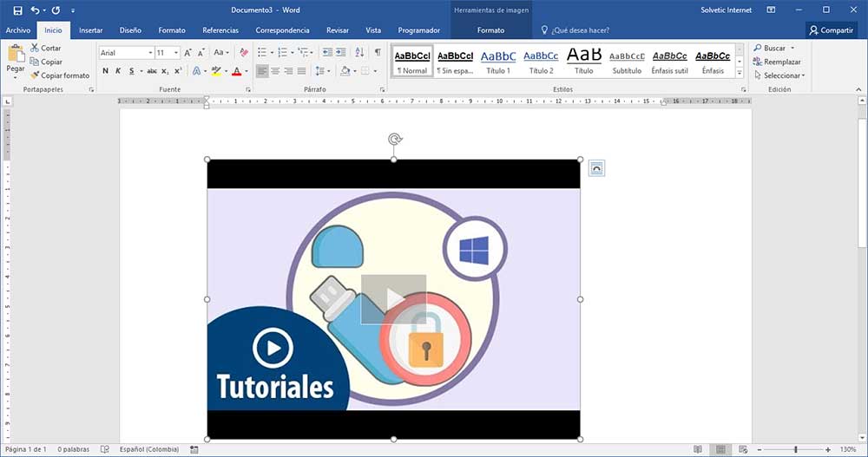
Task: Click the sort A-Z icon
Action: coord(359,53)
